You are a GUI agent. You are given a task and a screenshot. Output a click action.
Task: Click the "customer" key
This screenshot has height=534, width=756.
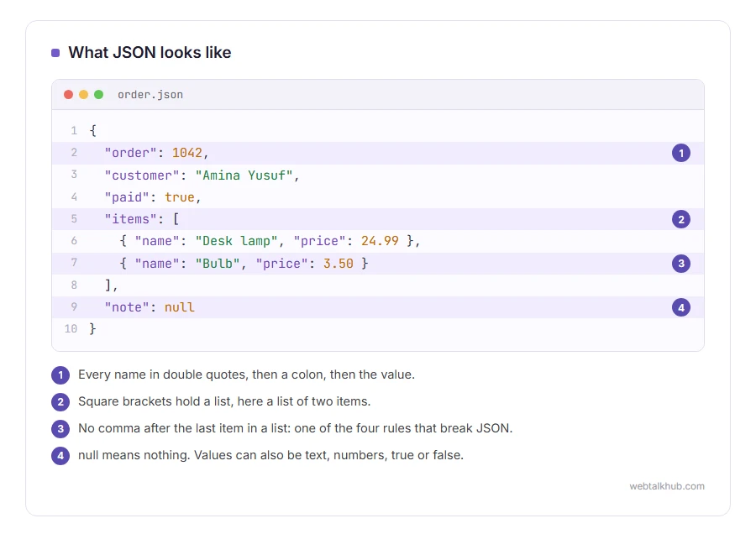[142, 175]
